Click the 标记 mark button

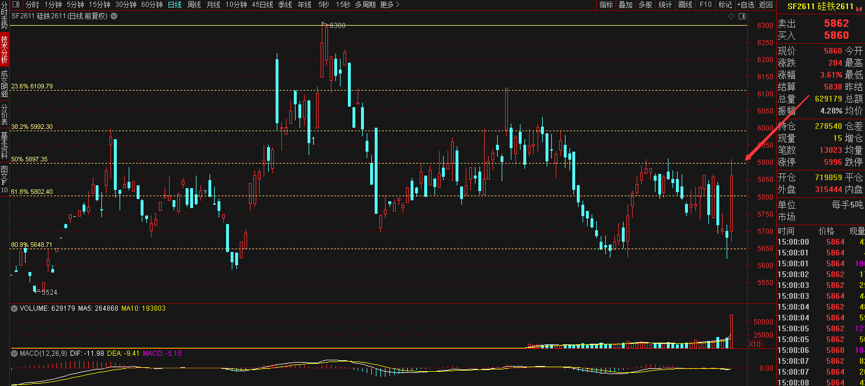[724, 5]
